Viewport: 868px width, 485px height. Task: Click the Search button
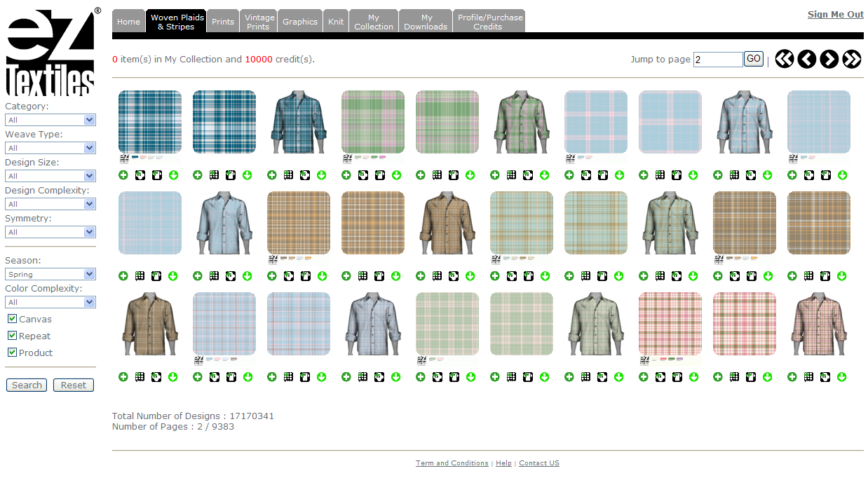click(27, 385)
